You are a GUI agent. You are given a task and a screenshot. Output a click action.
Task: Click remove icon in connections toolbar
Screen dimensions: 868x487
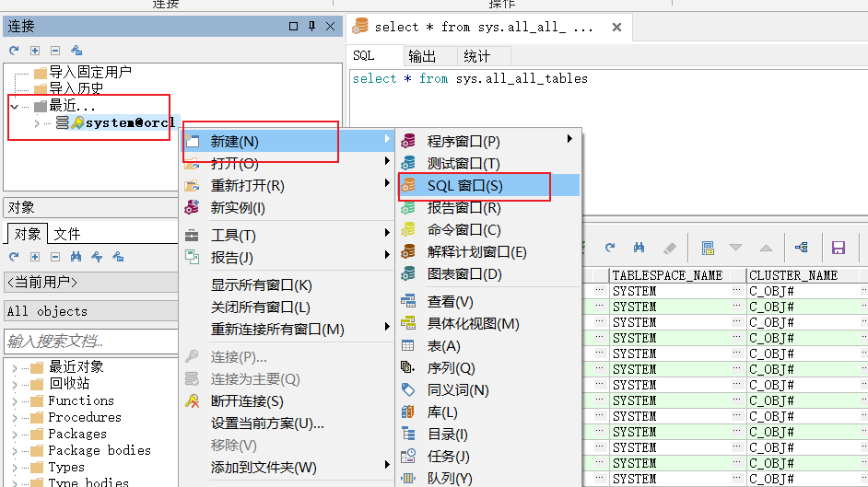click(55, 51)
